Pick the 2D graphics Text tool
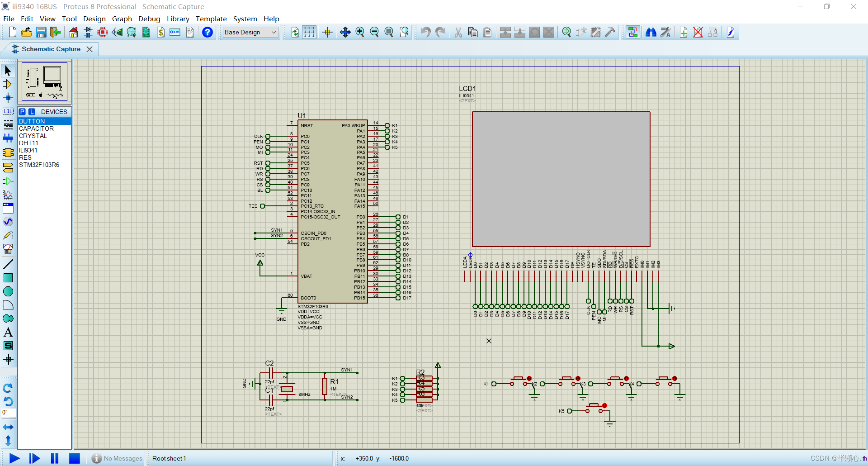This screenshot has width=868, height=466. [8, 332]
